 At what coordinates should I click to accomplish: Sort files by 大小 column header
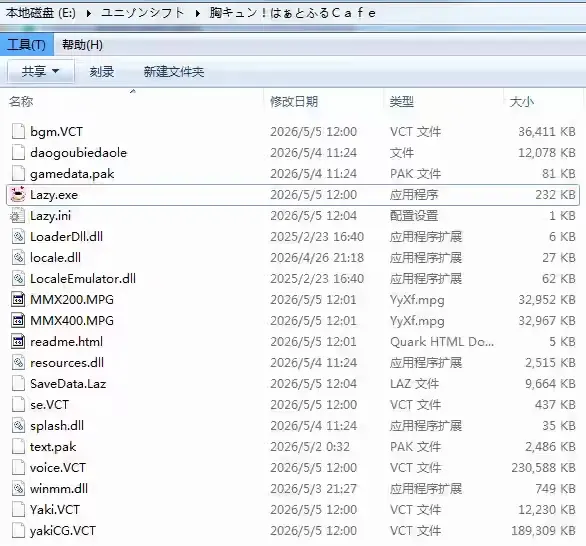point(522,101)
